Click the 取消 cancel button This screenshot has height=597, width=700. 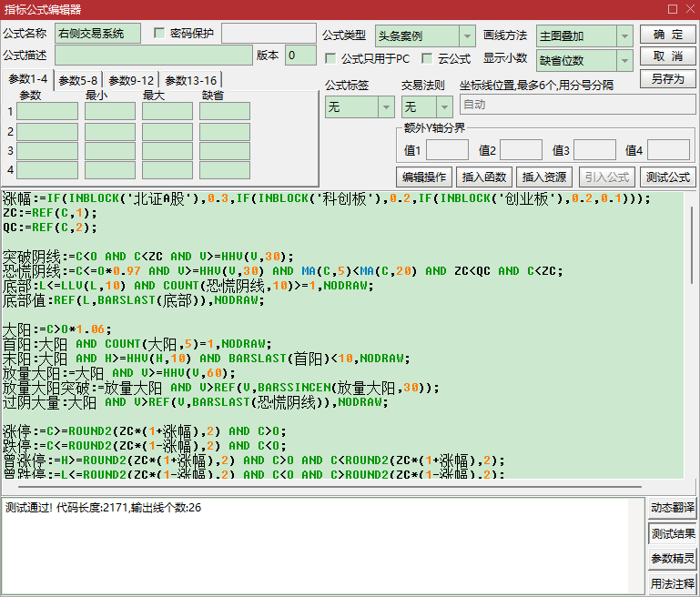tap(668, 56)
